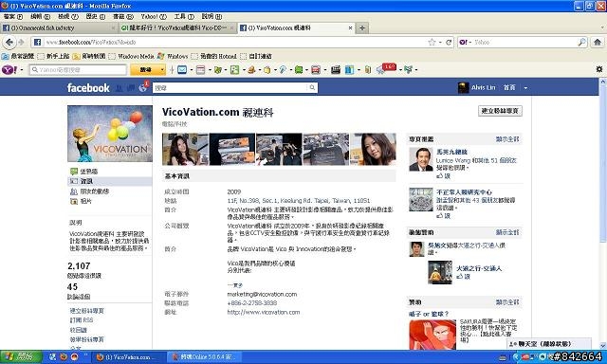Switch to the middle VicoVation tab with green icon

pos(177,27)
